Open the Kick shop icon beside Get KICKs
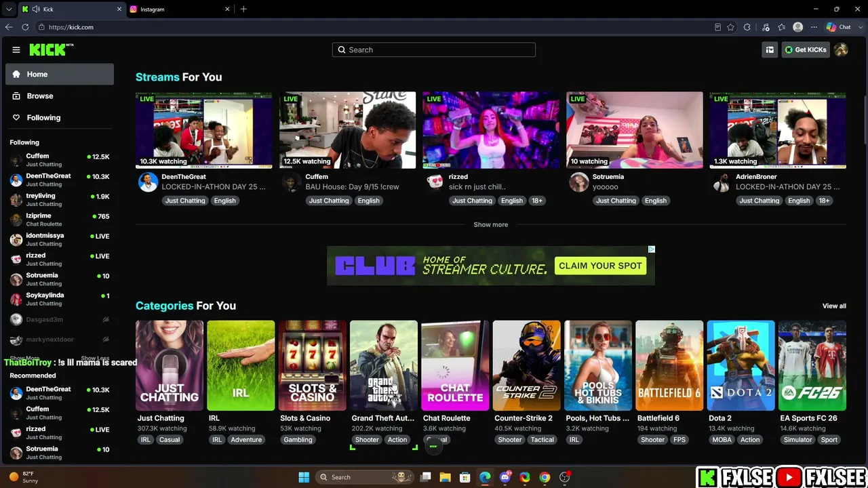The width and height of the screenshot is (868, 488). (x=770, y=49)
